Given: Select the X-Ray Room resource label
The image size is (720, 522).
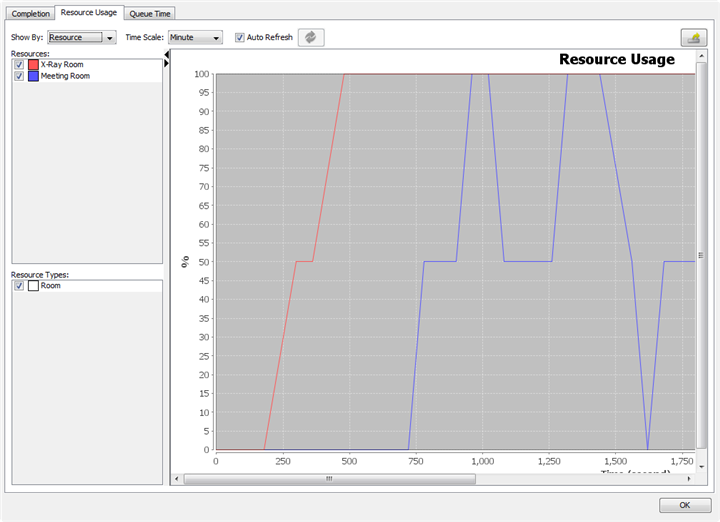Looking at the screenshot, I should (62, 64).
